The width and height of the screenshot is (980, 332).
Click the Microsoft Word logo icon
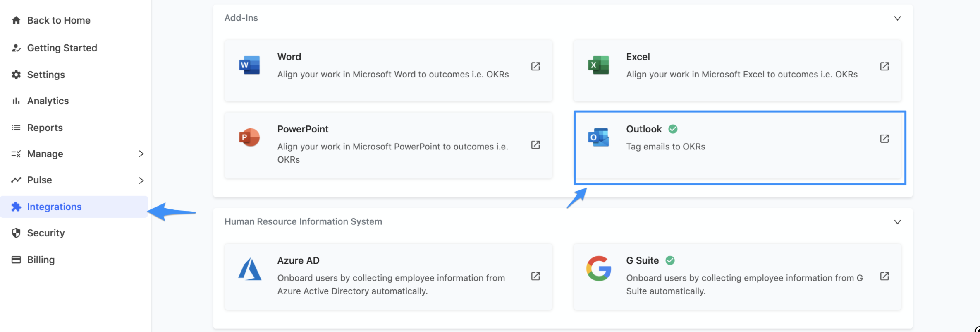click(x=249, y=65)
